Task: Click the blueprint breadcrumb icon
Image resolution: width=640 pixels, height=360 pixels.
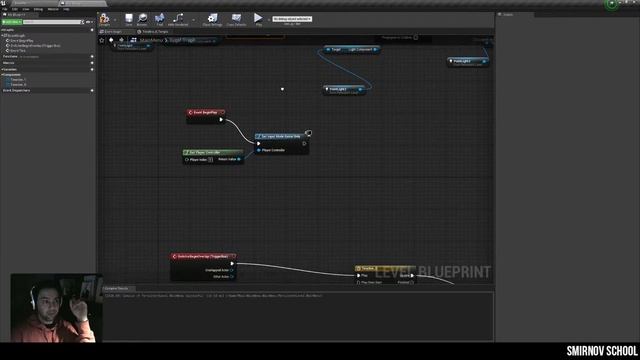Action: (x=133, y=40)
